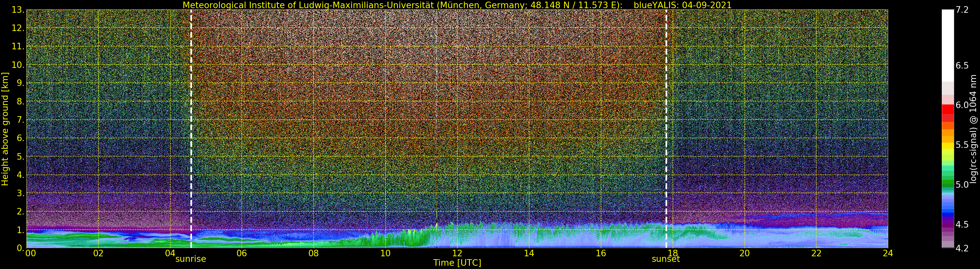Pick the yellow colorbar band near 5.5
980x269 pixels.
tap(948, 145)
